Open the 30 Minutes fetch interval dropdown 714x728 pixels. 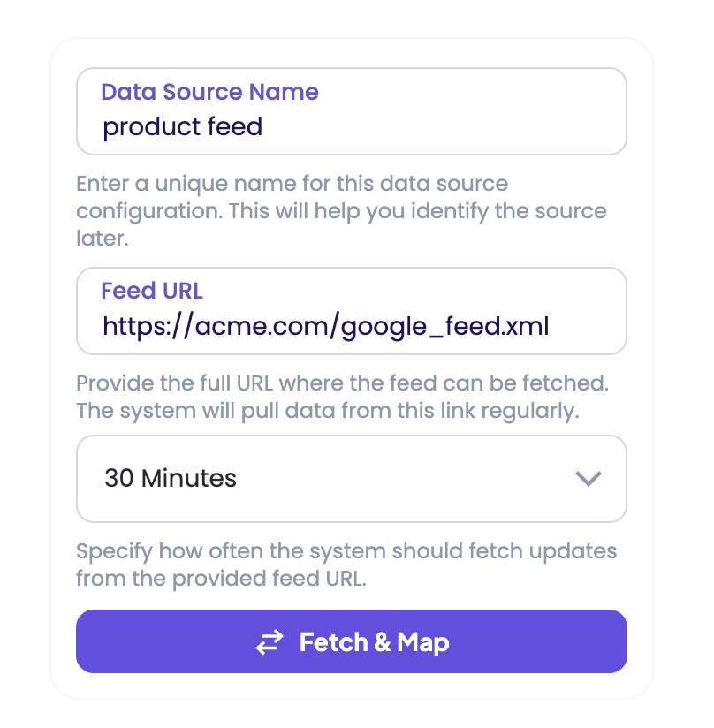pos(351,479)
